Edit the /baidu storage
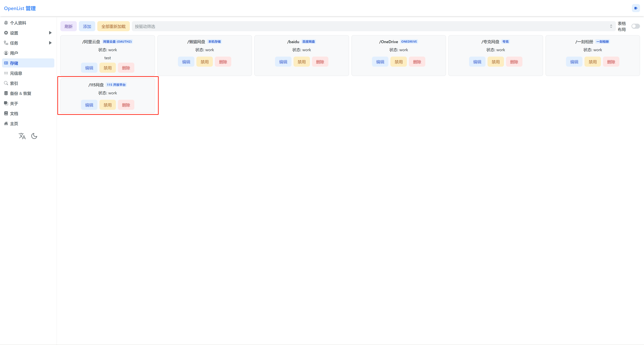 point(283,62)
